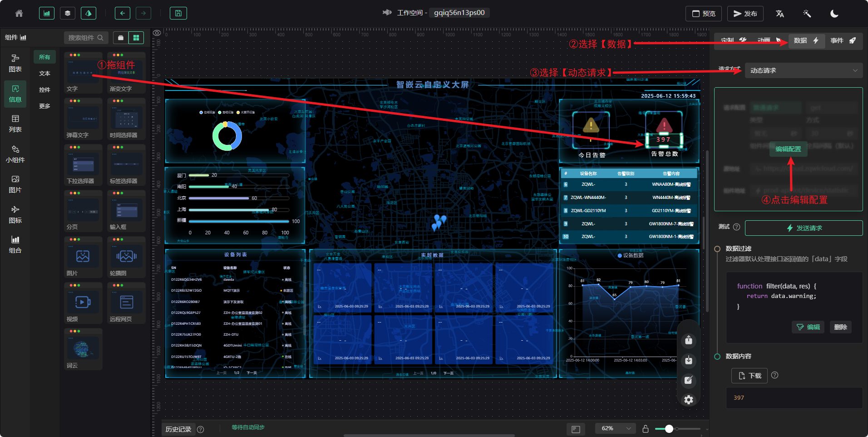
Task: Adjust the canvas zoom slider handle
Action: coord(669,429)
